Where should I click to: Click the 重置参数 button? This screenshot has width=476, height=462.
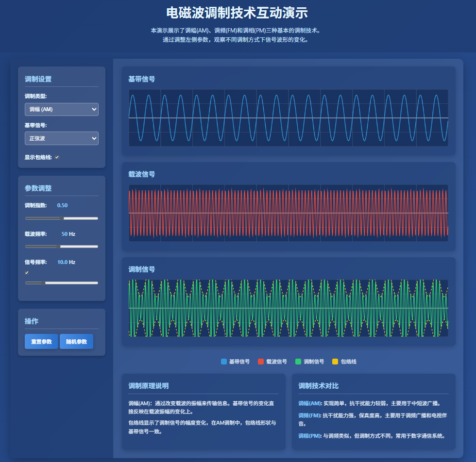(41, 341)
